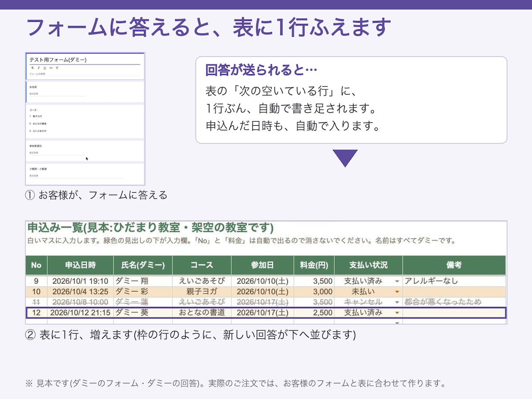Viewport: 532px width, 399px height.
Task: Select option おとなの書道 in the form
Action: [x=38, y=124]
